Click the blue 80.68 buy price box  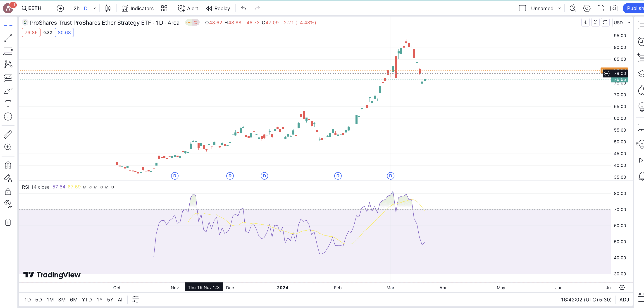64,33
